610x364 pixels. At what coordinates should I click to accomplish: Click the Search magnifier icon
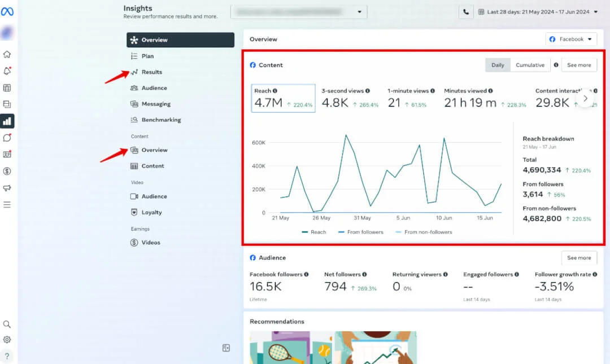(x=7, y=324)
